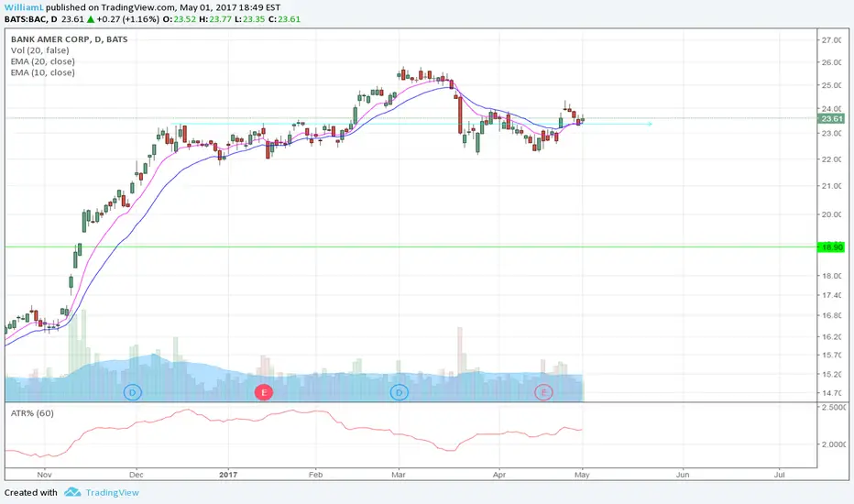Open the TradingView link next to Created with
854x504 pixels.
click(112, 493)
